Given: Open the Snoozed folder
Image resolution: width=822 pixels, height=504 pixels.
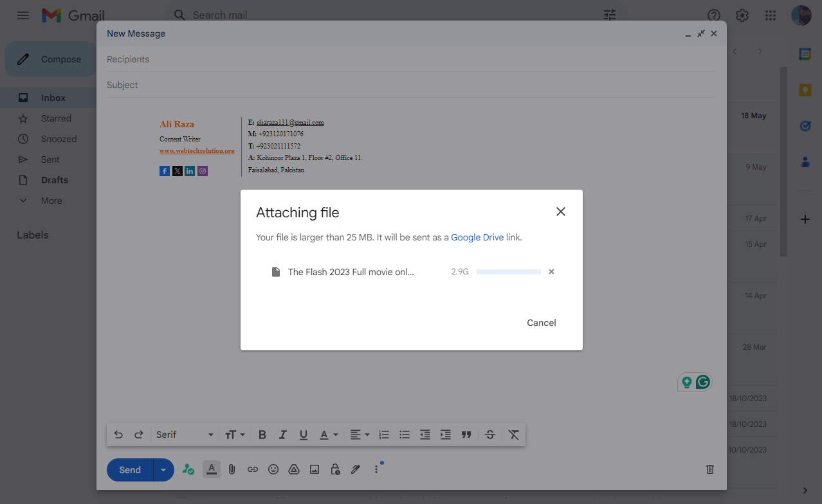Looking at the screenshot, I should point(59,139).
